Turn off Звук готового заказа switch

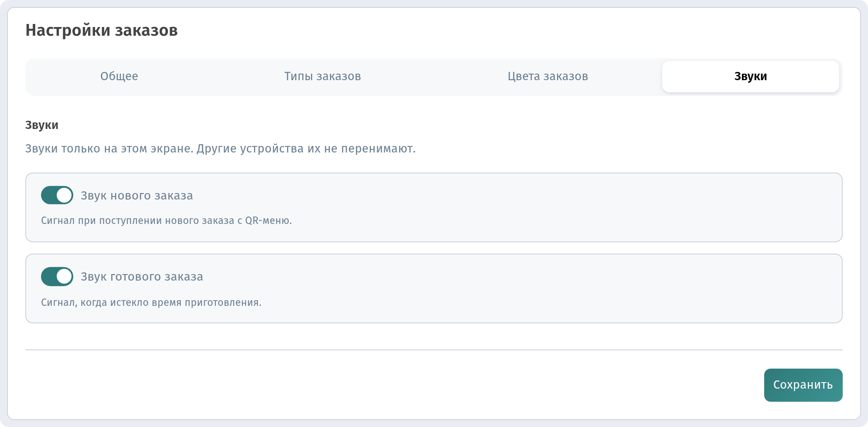[x=57, y=277]
